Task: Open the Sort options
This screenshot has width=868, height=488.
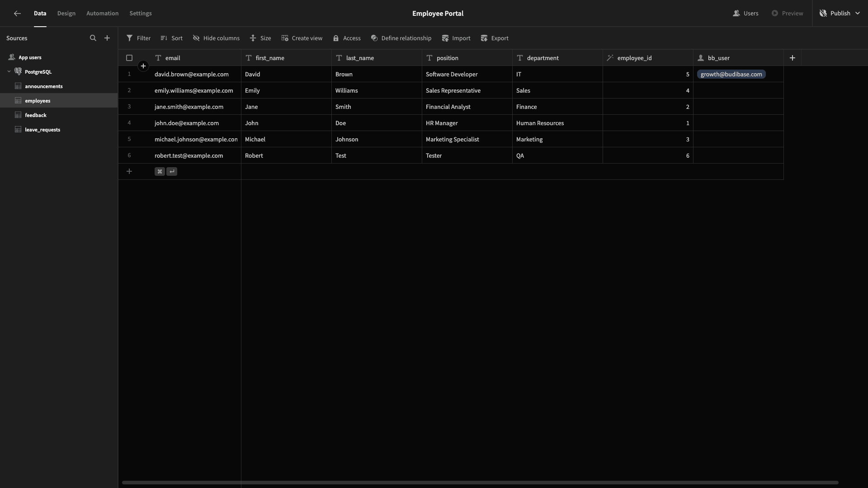Action: [x=171, y=38]
